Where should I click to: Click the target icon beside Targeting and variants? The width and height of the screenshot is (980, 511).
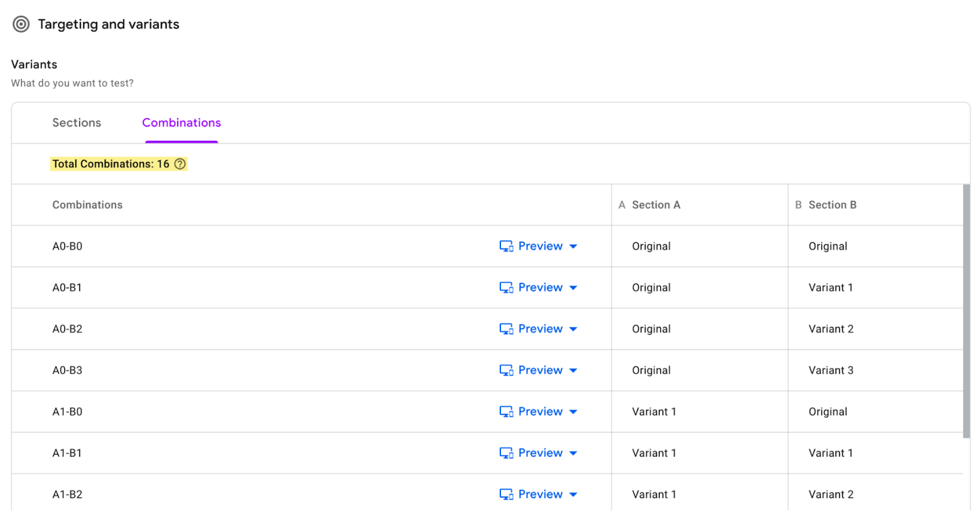click(21, 24)
